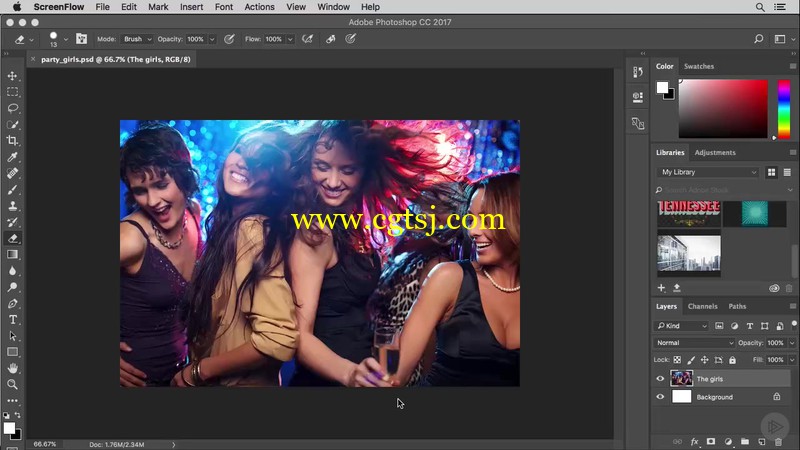
Task: Click the zoom percentage field 66.67%
Action: (45, 444)
